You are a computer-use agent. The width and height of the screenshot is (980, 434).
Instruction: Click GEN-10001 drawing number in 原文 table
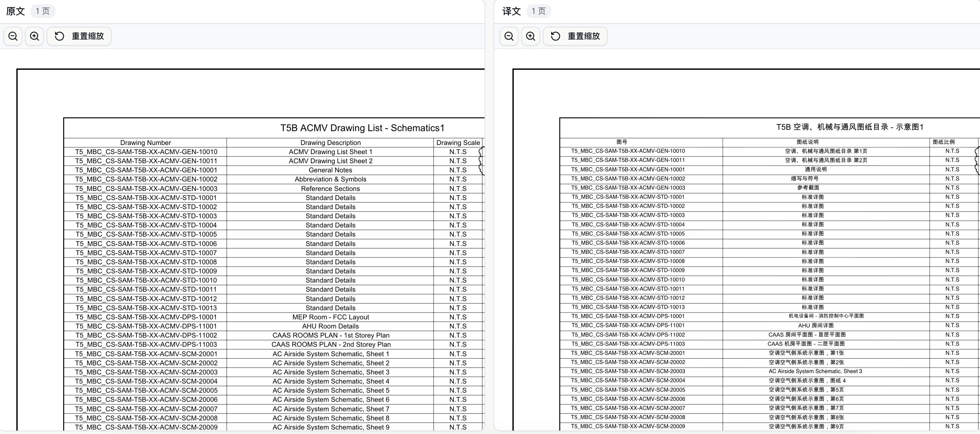point(146,170)
